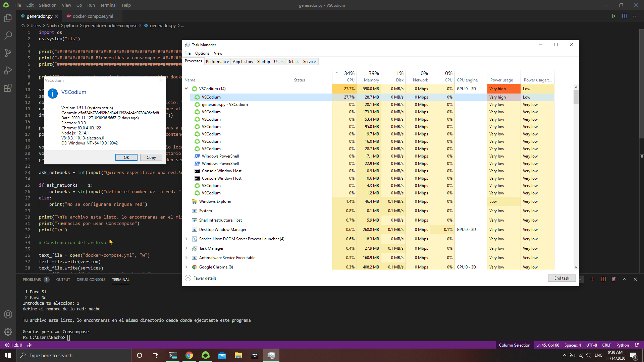
Task: Open Google Chrome from the taskbar
Action: click(x=189, y=355)
